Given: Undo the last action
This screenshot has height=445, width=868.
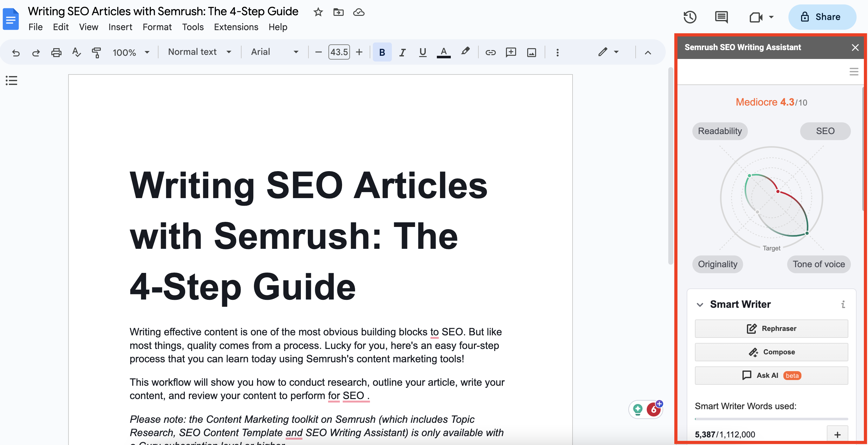Looking at the screenshot, I should 16,53.
